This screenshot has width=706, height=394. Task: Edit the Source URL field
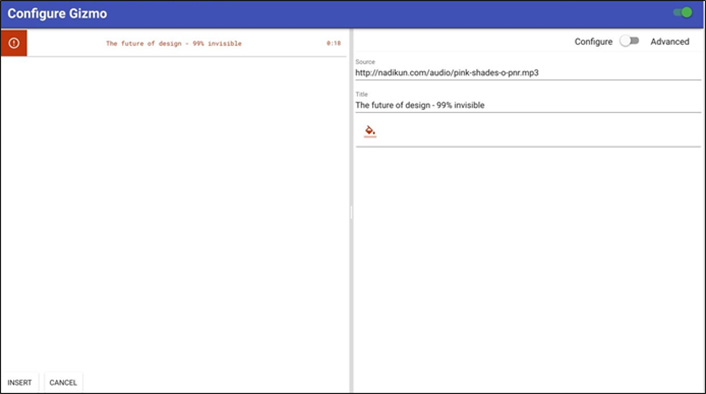(528, 73)
